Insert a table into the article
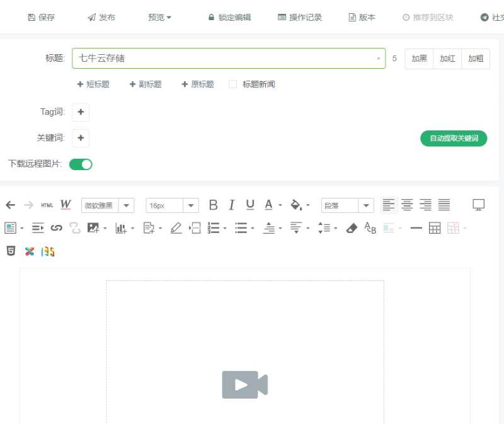Screen dimensions: 504x424 coord(435,227)
